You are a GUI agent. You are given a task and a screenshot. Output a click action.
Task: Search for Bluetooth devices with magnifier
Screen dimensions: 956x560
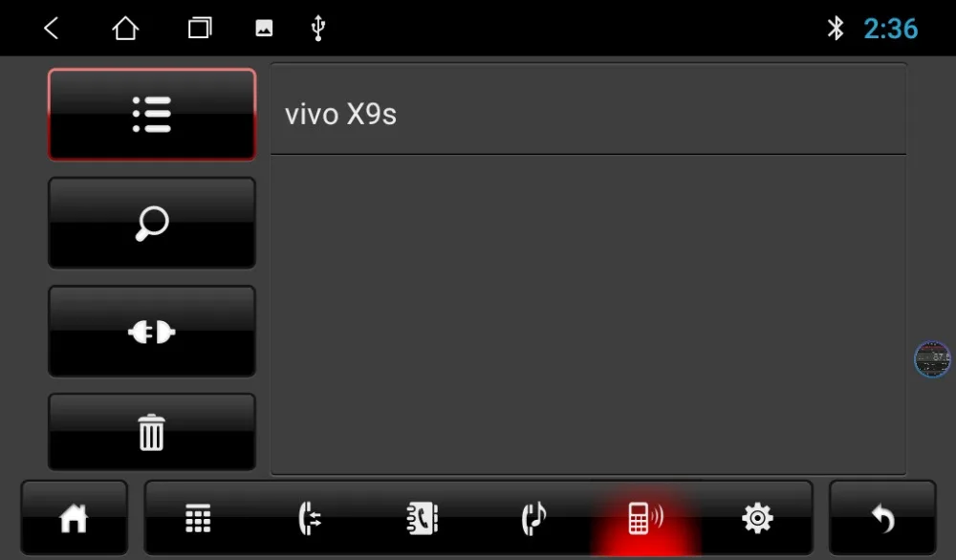[152, 223]
